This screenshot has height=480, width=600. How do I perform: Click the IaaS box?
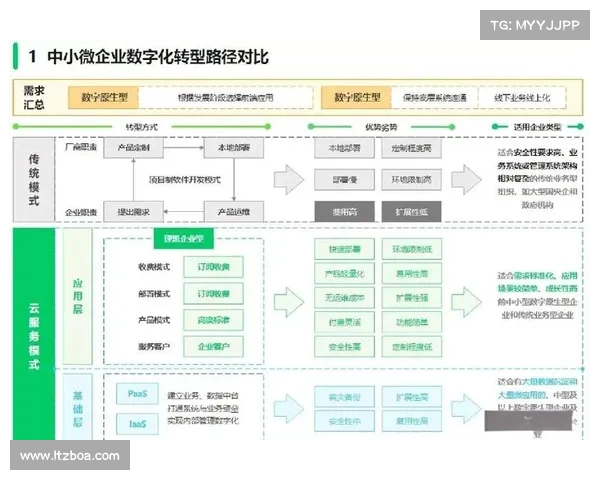[x=137, y=424]
